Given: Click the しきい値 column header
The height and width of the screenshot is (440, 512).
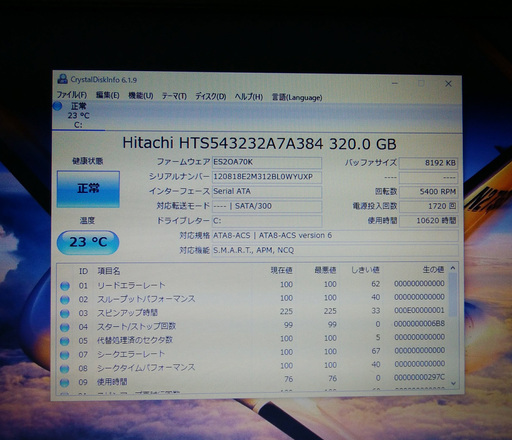Looking at the screenshot, I should (365, 270).
